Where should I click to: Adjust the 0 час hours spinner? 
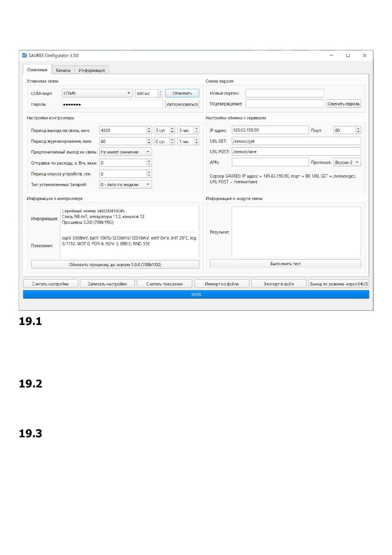point(188,130)
